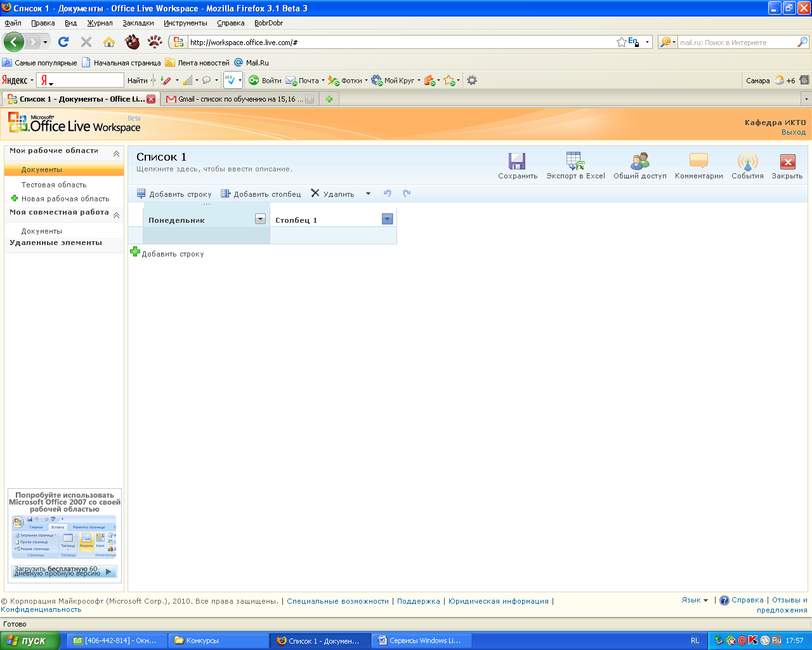Viewport: 812px width, 650px height.
Task: Open Общий доступ sharing icon
Action: coord(639,161)
